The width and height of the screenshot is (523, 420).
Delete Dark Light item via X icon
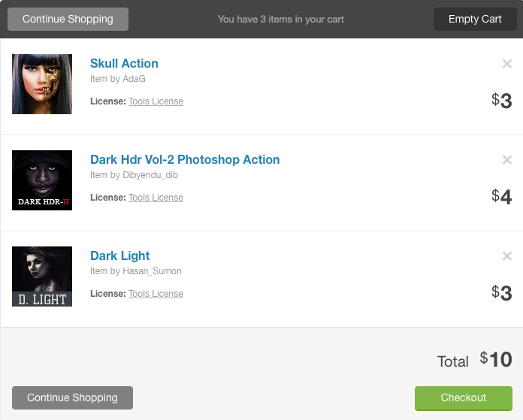pos(507,256)
